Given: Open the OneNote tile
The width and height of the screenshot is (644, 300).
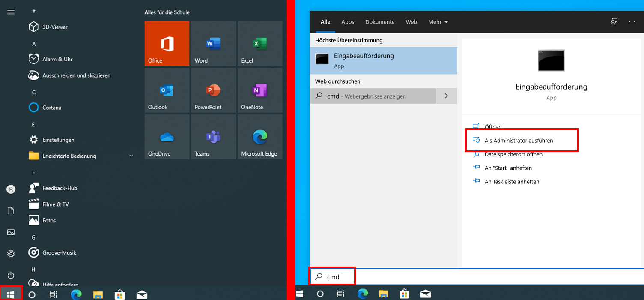Looking at the screenshot, I should (259, 90).
